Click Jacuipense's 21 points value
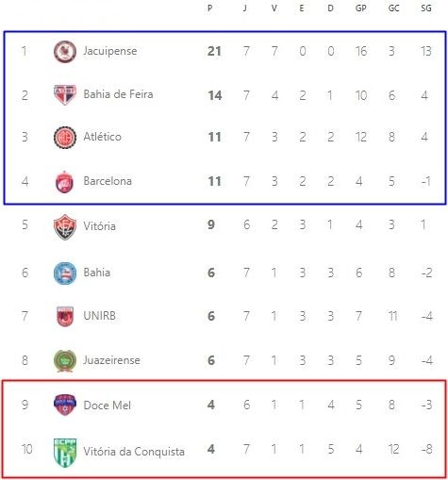Screen dimensions: 448x480 [214, 51]
